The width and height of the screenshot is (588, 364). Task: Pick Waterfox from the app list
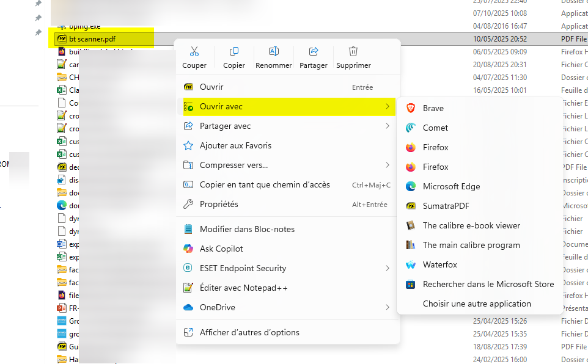[439, 264]
